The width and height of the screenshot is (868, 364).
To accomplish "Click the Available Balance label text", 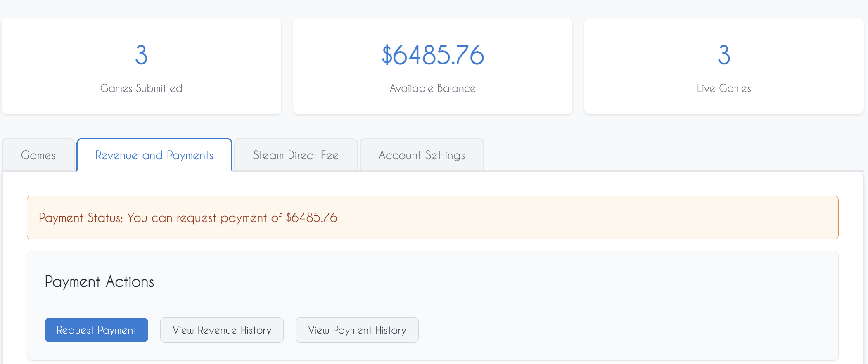I will click(x=432, y=88).
